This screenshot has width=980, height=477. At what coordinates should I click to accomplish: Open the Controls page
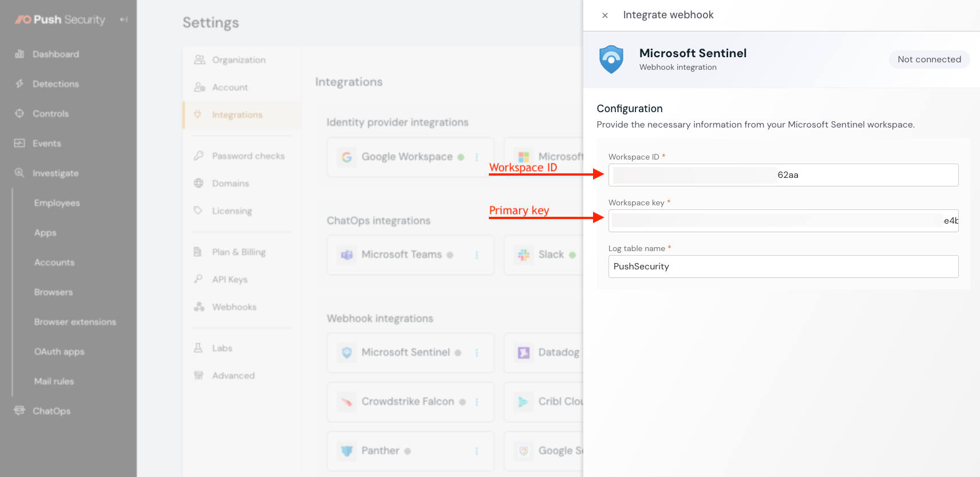(x=50, y=114)
